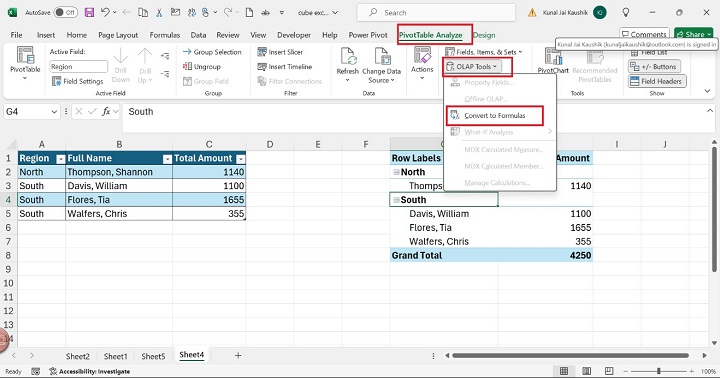
Task: Click the vertical scrollbar thumb
Action: 714,209
